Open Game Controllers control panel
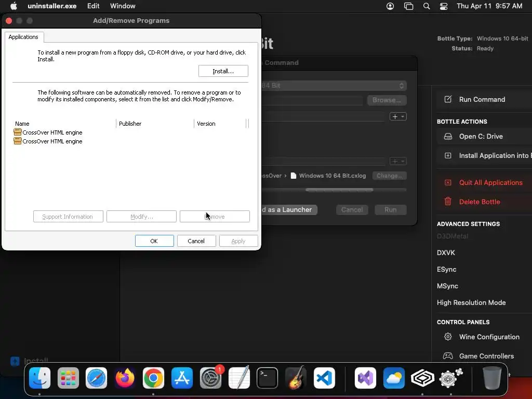The image size is (532, 399). pos(484,356)
